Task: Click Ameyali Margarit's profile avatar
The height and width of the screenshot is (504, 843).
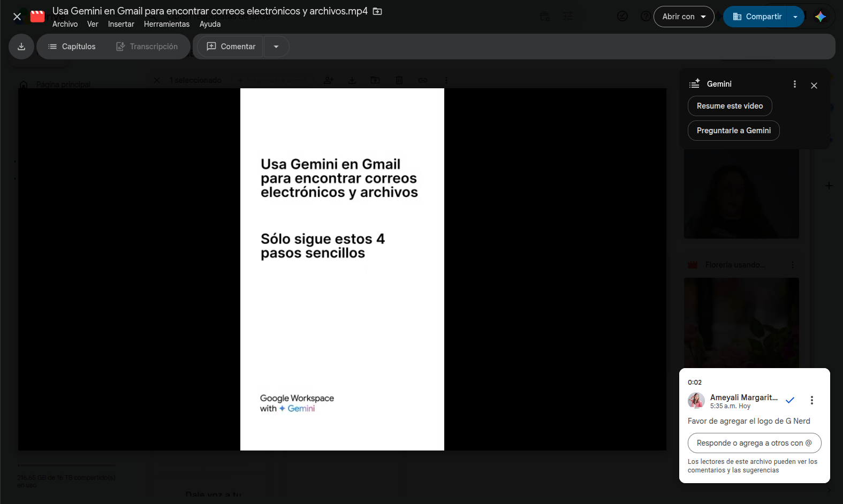Action: pyautogui.click(x=696, y=400)
